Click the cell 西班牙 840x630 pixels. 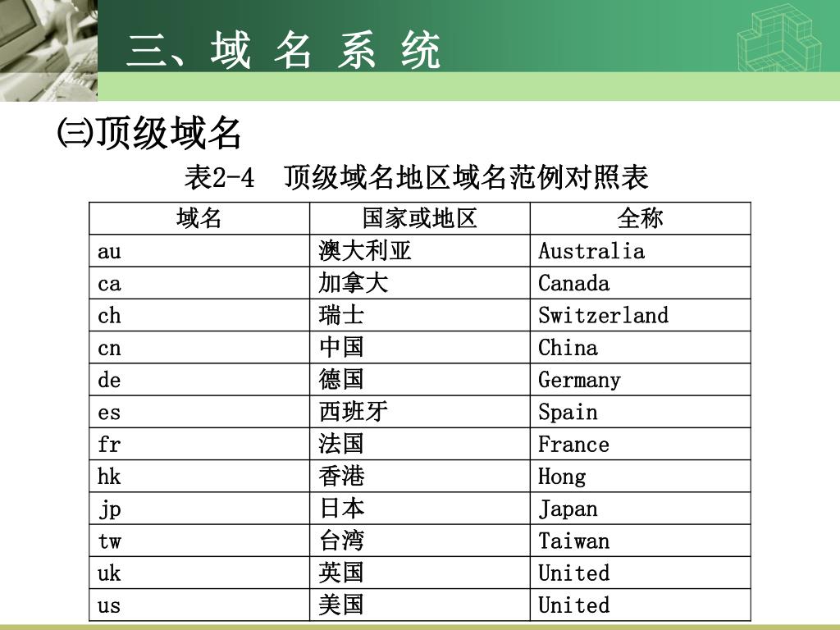(420, 412)
